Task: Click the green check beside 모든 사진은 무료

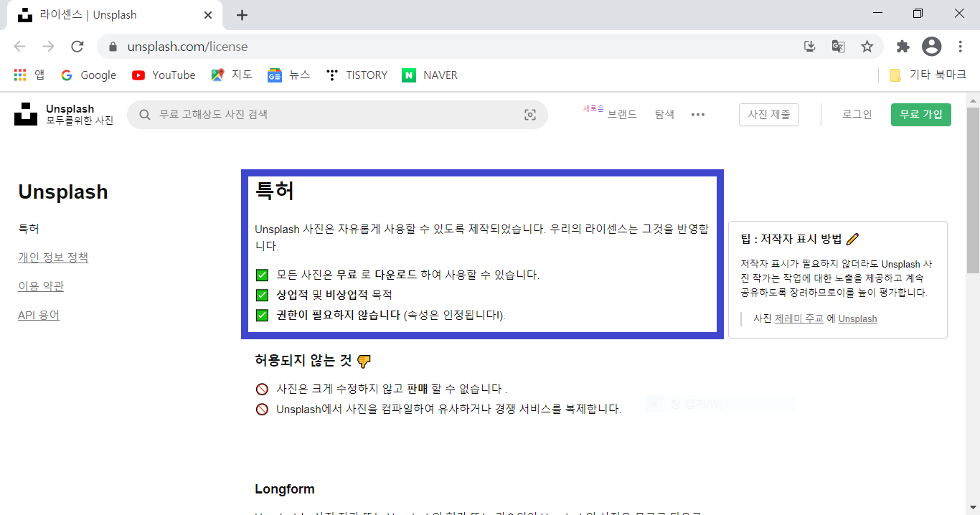Action: coord(262,275)
